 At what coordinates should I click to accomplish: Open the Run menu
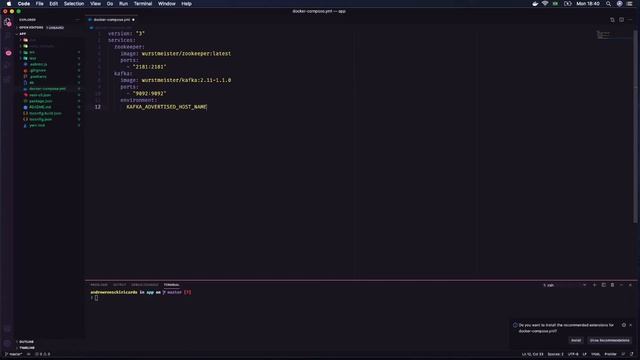coord(123,4)
